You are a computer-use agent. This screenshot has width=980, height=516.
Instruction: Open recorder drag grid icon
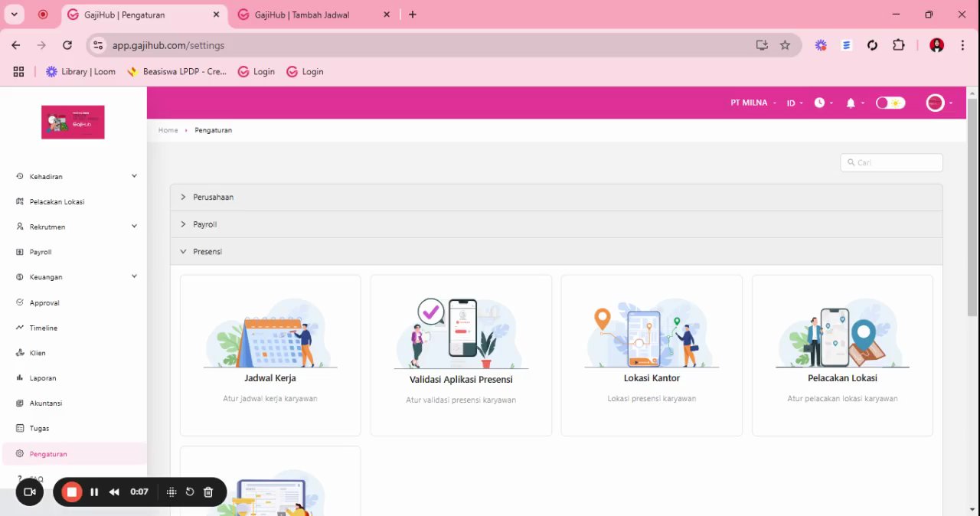[x=171, y=492]
